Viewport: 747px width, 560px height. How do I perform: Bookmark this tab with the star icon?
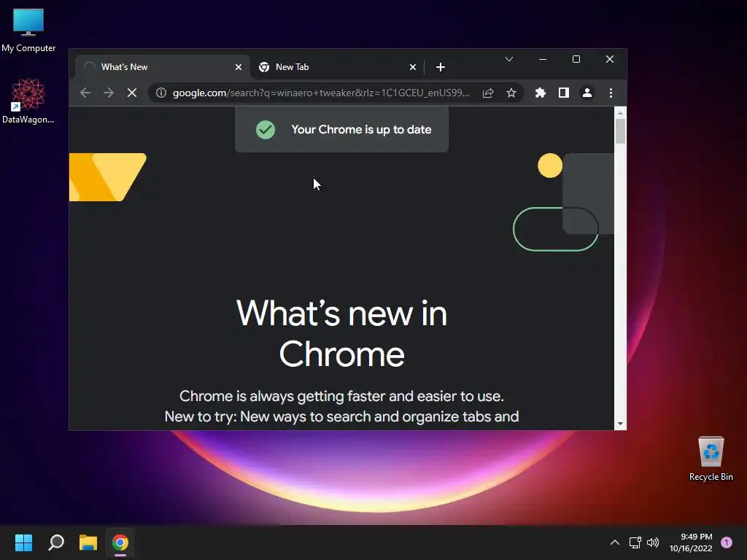tap(511, 93)
